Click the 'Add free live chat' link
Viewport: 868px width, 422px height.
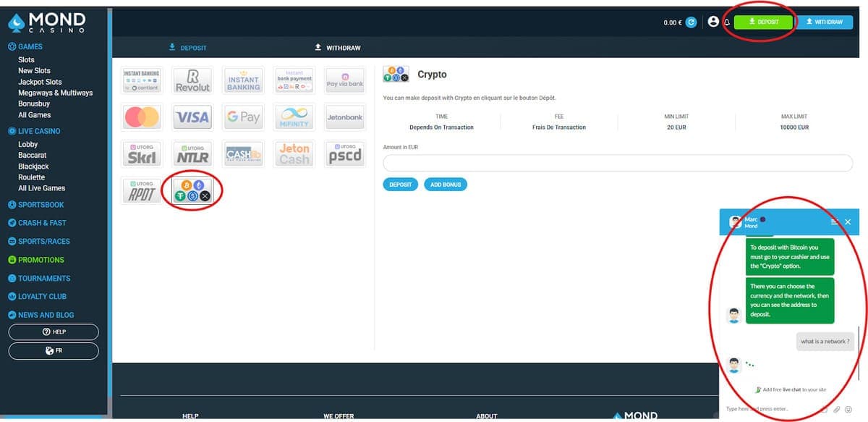click(790, 389)
